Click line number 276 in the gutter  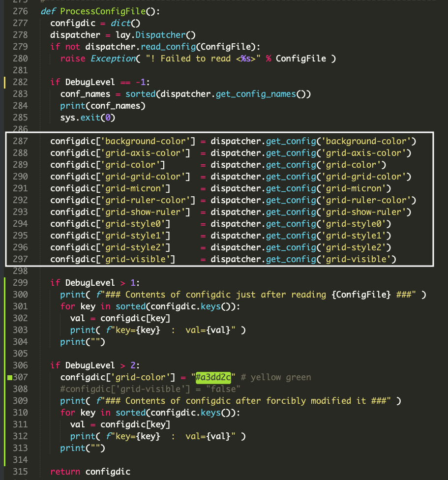20,11
